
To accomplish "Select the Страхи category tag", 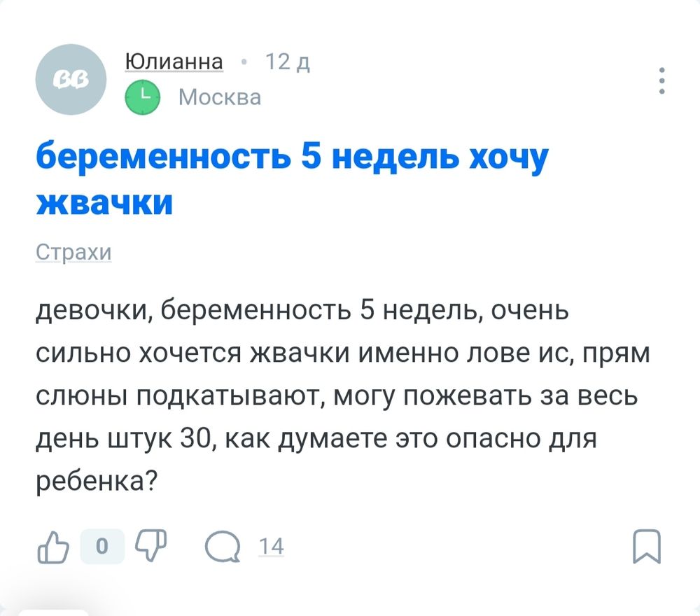I will 73,252.
